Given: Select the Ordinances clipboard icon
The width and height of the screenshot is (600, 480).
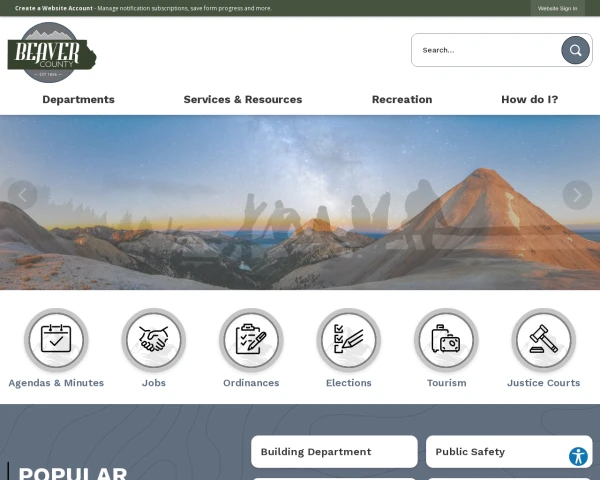Looking at the screenshot, I should [251, 340].
